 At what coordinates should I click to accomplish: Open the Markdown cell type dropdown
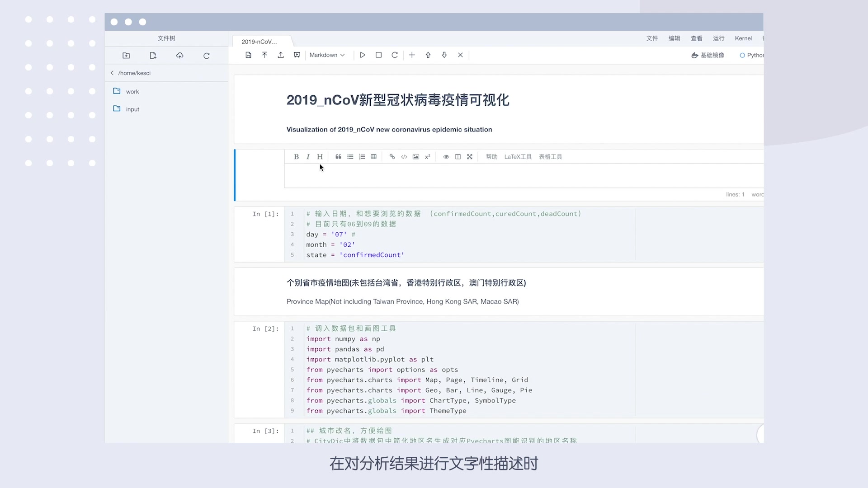[327, 55]
